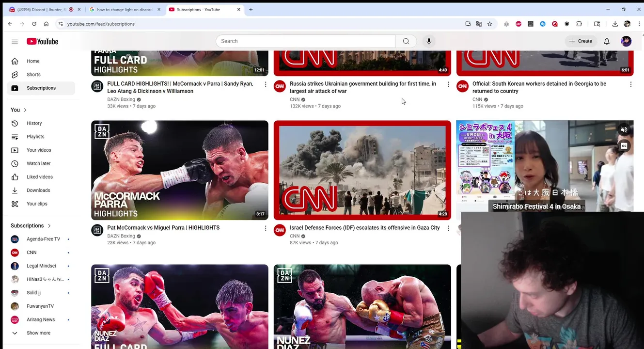Open browser home page button
Viewport: 644px width, 349px height.
click(x=46, y=24)
